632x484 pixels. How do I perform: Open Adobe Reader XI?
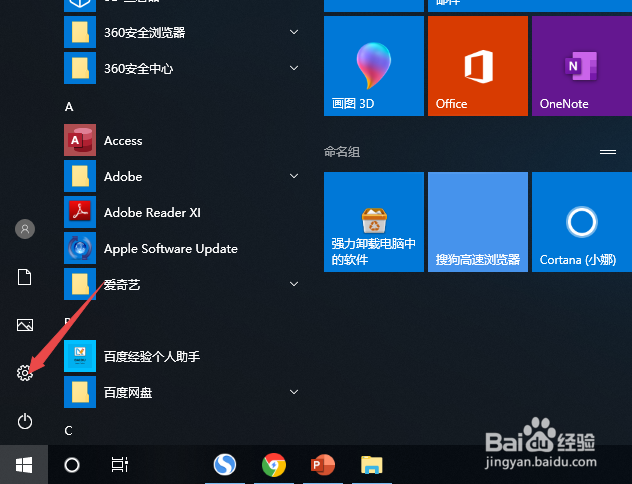tap(181, 212)
